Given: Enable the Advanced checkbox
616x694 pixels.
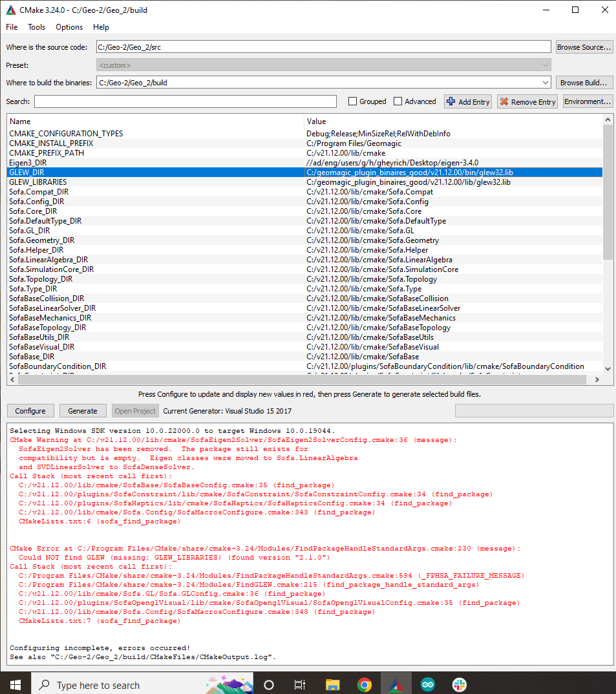Looking at the screenshot, I should click(x=398, y=101).
